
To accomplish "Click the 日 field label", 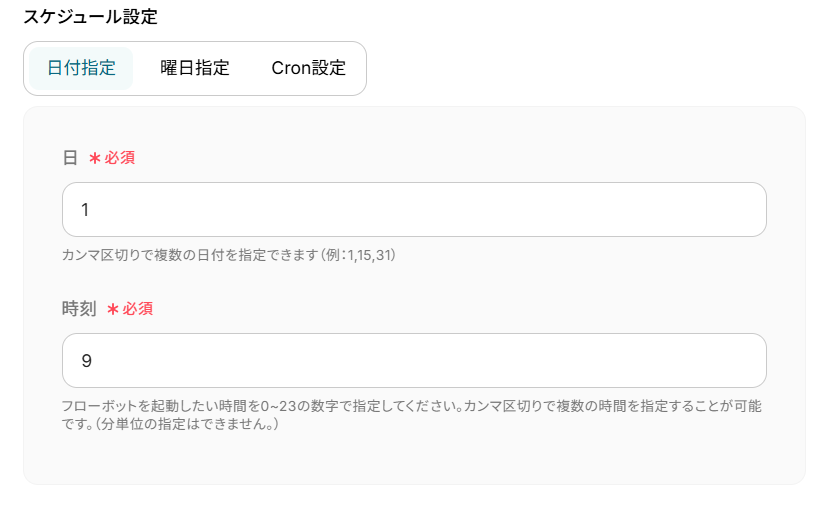I will [70, 158].
